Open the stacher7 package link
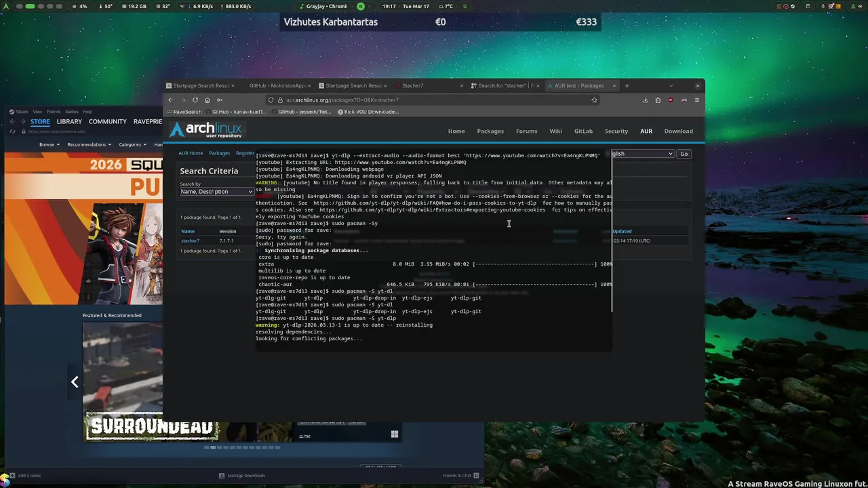The height and width of the screenshot is (488, 868). click(190, 241)
